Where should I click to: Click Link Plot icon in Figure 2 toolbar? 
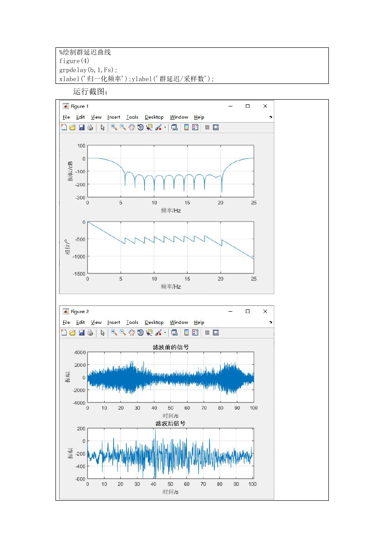[x=174, y=332]
